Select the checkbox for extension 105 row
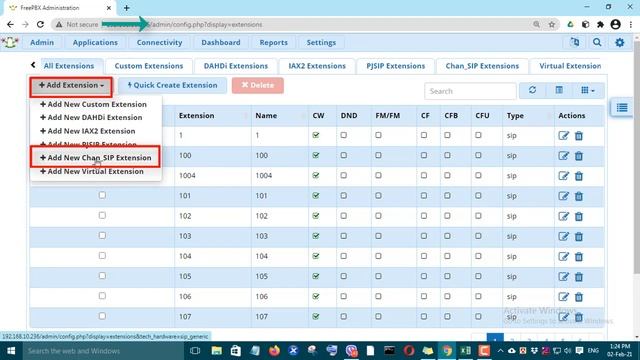640x360 pixels. pyautogui.click(x=102, y=276)
